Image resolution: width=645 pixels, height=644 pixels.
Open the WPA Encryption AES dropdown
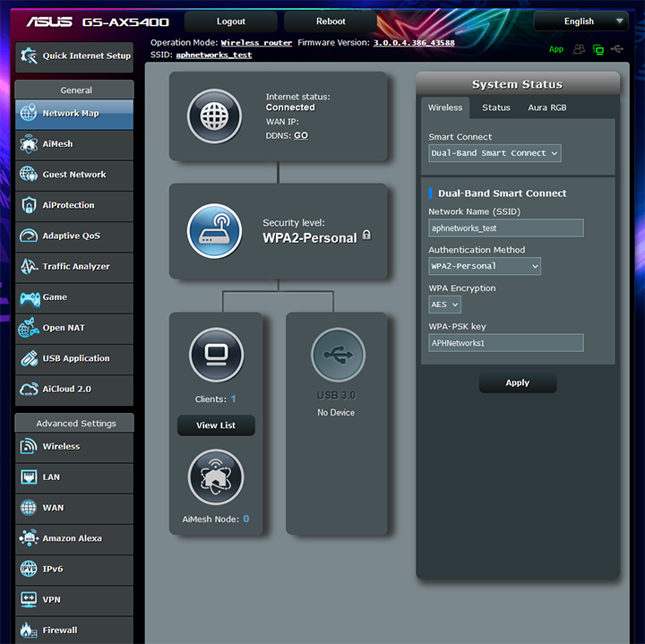click(444, 305)
